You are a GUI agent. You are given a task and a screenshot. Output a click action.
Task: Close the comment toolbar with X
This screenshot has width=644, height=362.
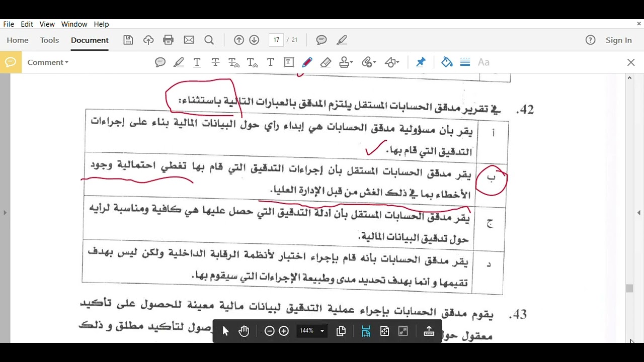(x=631, y=62)
